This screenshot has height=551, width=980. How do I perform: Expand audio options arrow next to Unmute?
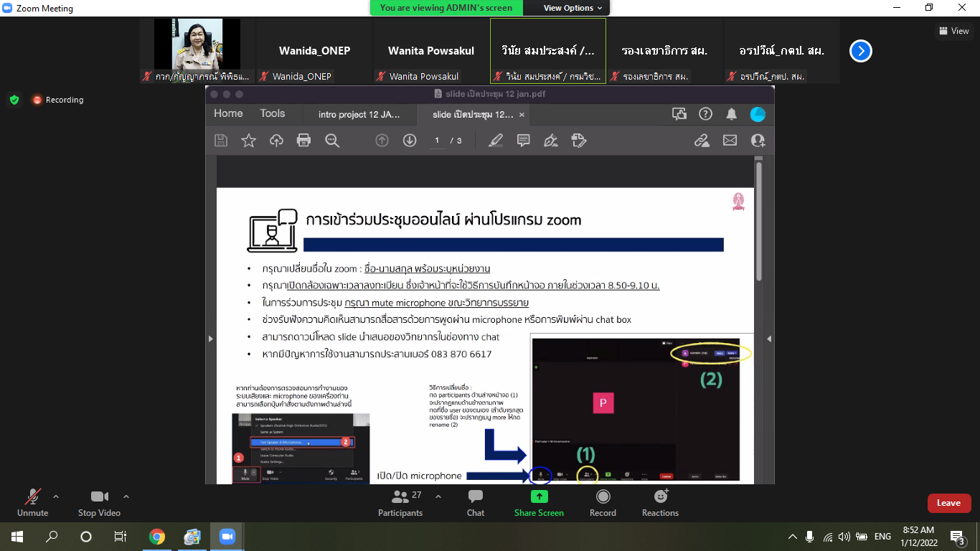click(56, 496)
